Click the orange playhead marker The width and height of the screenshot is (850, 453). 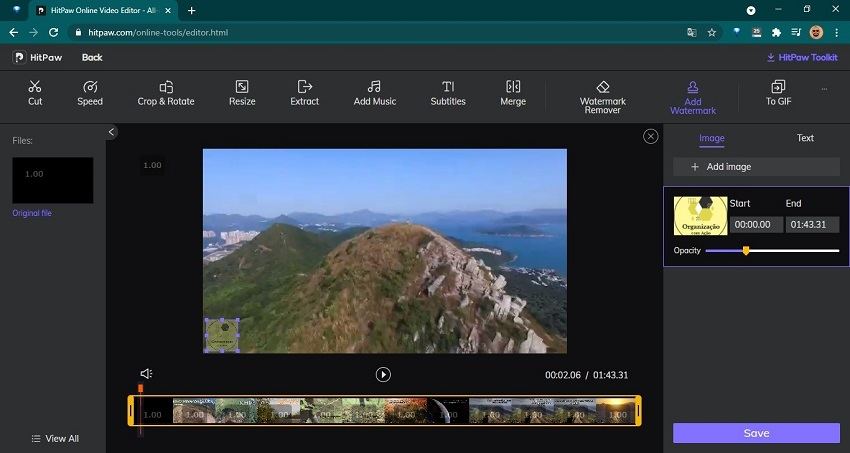pyautogui.click(x=140, y=388)
